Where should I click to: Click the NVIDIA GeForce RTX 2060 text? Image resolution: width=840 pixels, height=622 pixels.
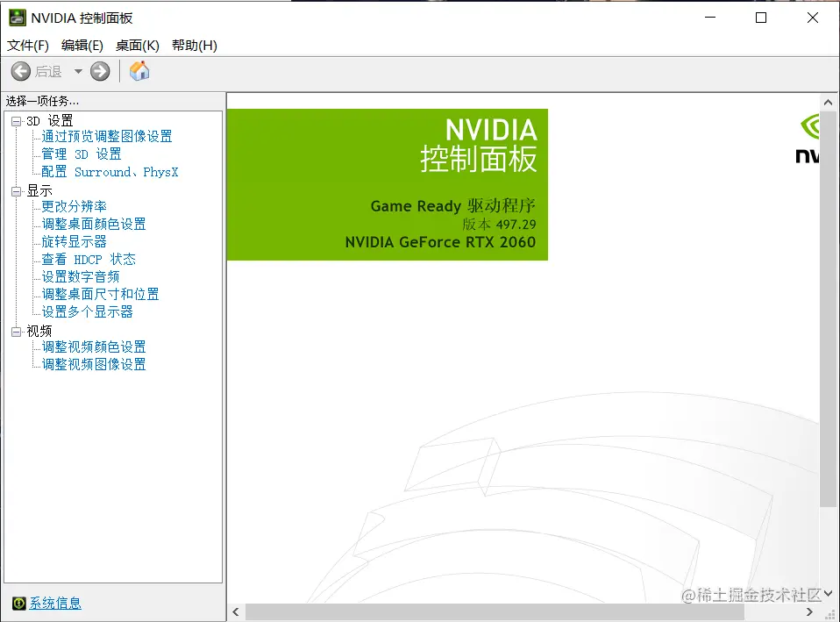tap(440, 242)
